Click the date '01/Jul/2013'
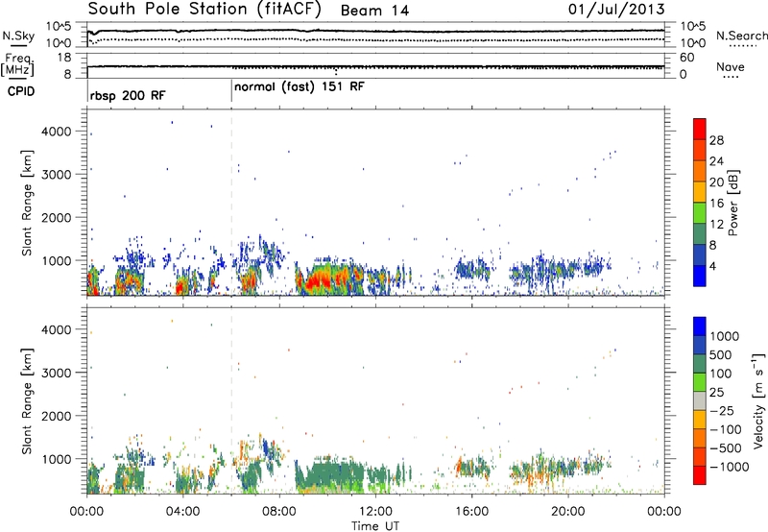 [616, 10]
